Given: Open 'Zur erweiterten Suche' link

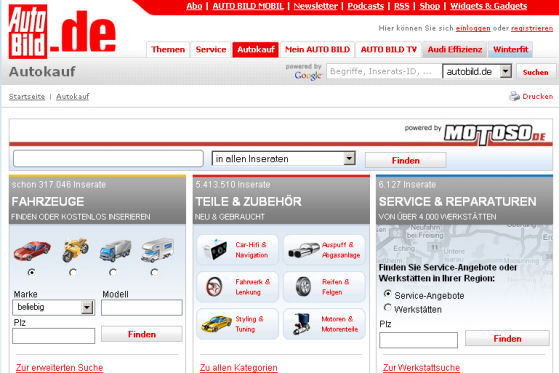Looking at the screenshot, I should tap(60, 367).
